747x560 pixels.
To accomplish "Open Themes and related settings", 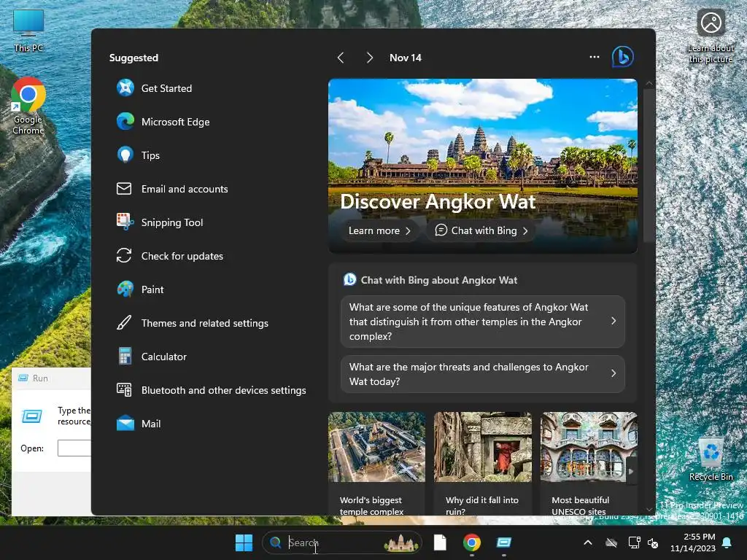I will 193,323.
